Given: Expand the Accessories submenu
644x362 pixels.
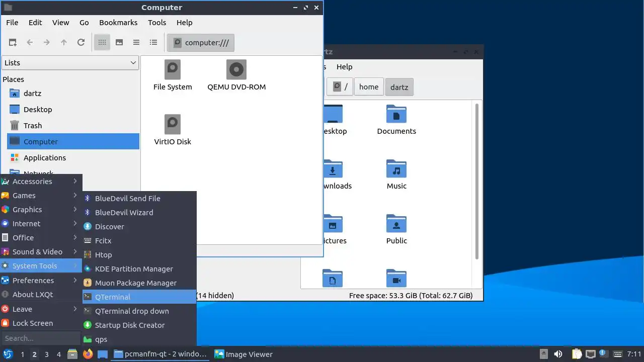Looking at the screenshot, I should pos(41,182).
